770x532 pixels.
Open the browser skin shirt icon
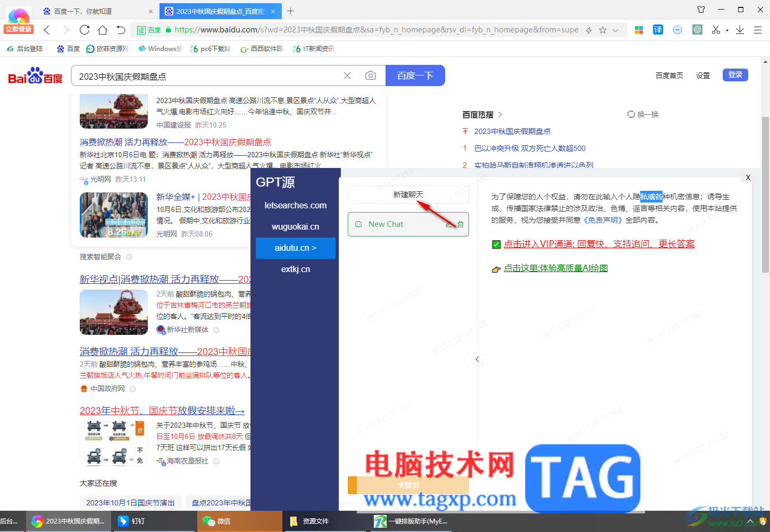click(x=701, y=10)
